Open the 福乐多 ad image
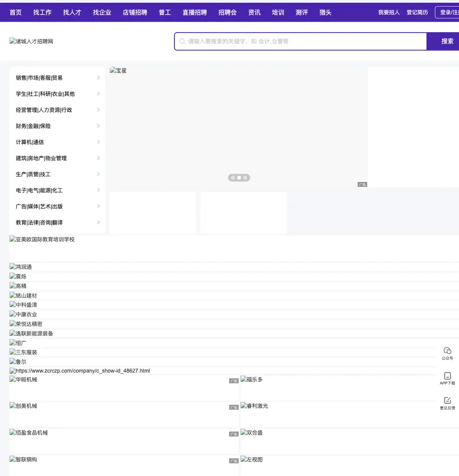Image resolution: width=459 pixels, height=476 pixels. (x=350, y=388)
